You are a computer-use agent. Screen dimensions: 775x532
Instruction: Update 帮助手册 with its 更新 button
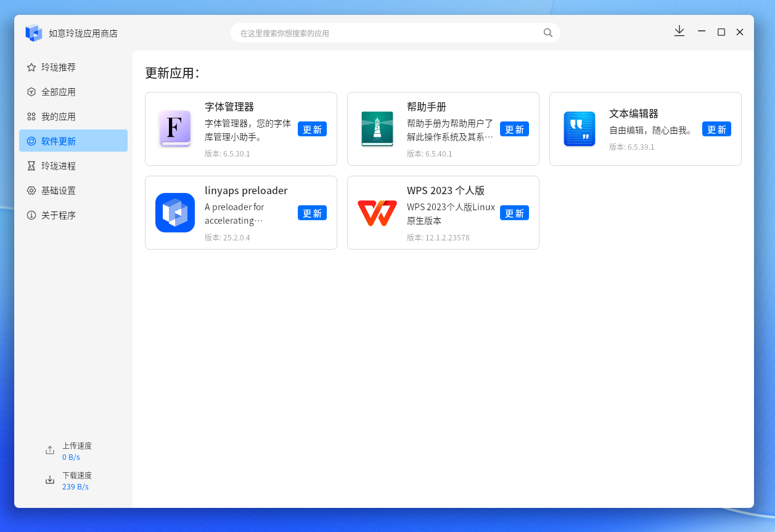pyautogui.click(x=514, y=129)
